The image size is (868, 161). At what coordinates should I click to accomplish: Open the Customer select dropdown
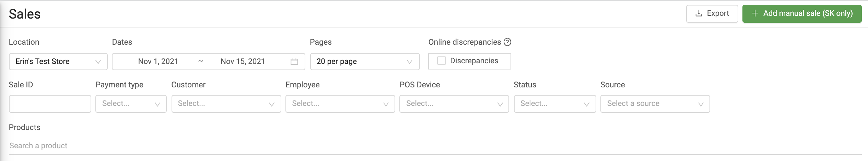pos(226,104)
